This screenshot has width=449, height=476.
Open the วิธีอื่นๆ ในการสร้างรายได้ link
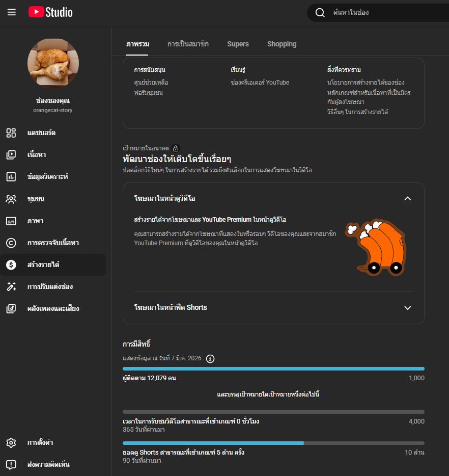point(357,112)
